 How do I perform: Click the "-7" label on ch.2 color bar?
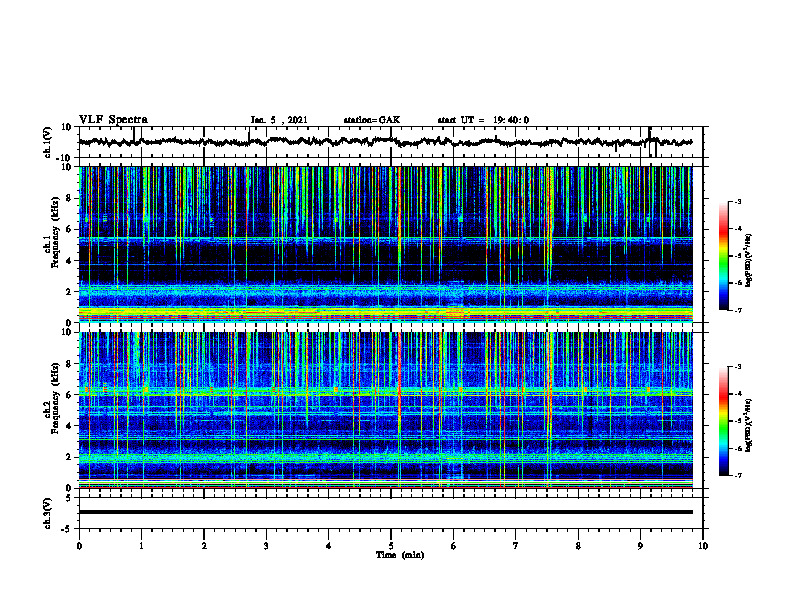tap(738, 475)
